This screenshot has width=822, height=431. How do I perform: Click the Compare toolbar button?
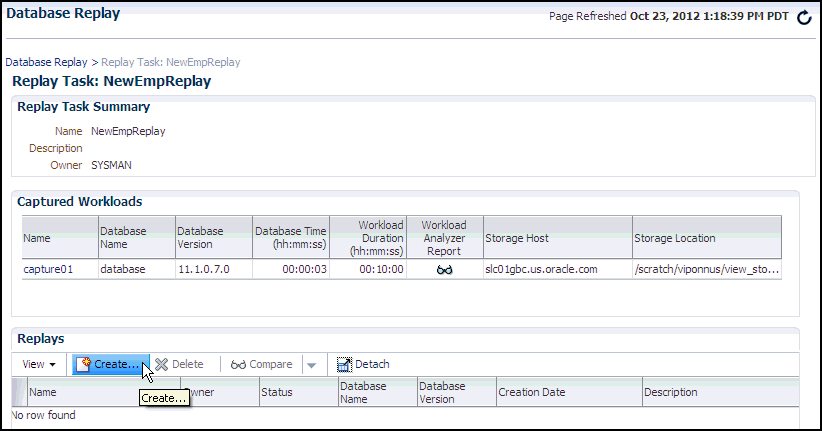tap(262, 364)
